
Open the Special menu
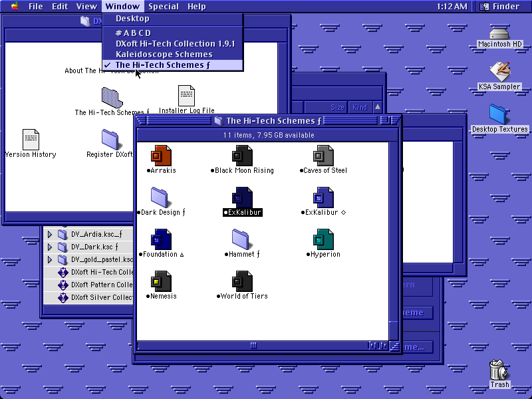164,7
